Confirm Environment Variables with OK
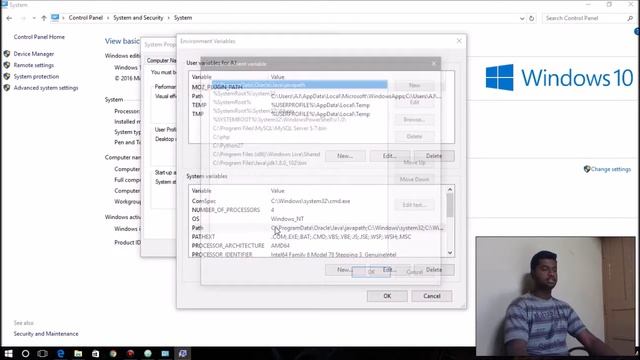Image resolution: width=640 pixels, height=360 pixels. [x=387, y=296]
